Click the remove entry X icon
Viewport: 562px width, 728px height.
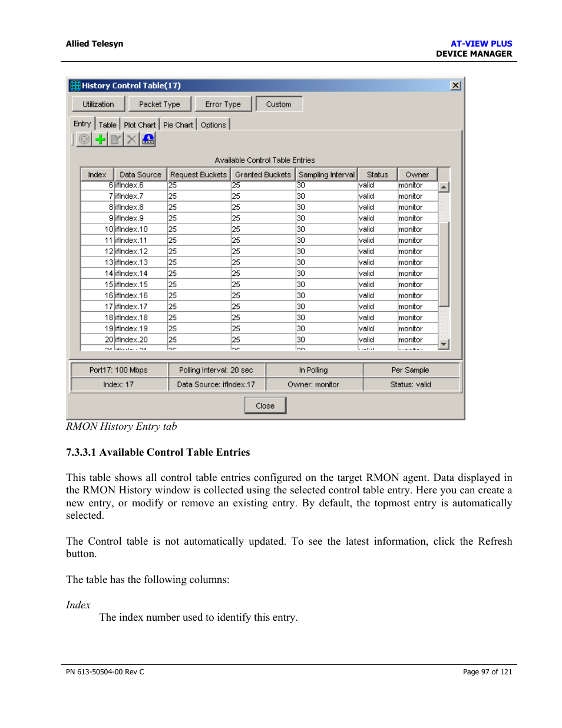click(132, 139)
